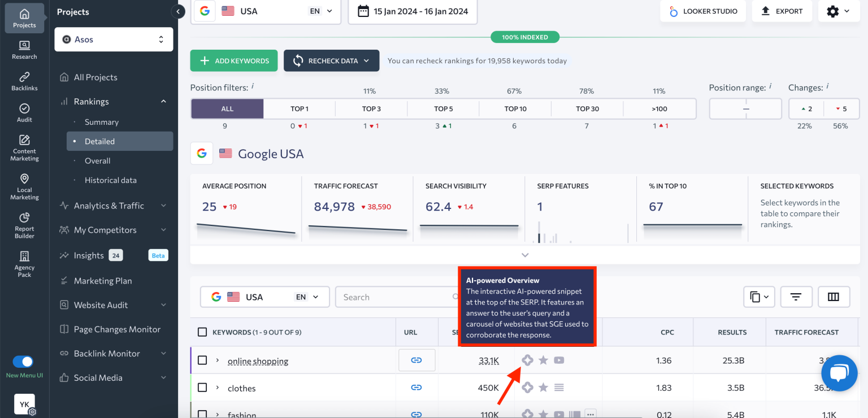Click the 100% INDEXED progress indicator

tap(524, 36)
